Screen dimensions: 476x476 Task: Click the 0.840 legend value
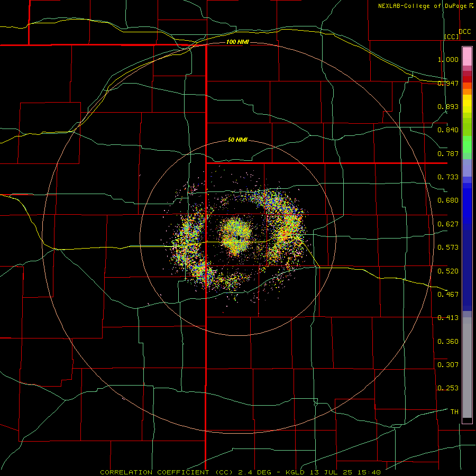tap(448, 130)
